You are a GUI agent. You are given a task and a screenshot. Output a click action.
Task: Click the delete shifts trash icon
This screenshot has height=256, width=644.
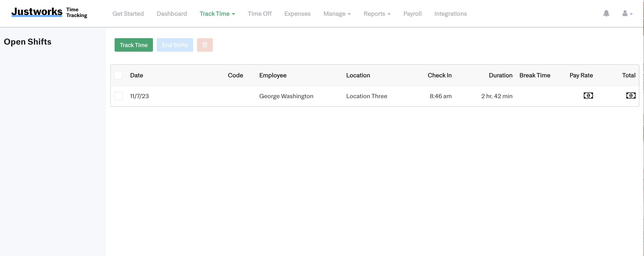click(x=205, y=45)
